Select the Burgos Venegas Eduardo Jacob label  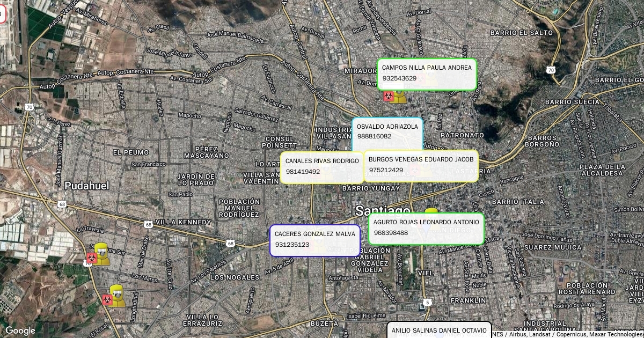click(421, 165)
